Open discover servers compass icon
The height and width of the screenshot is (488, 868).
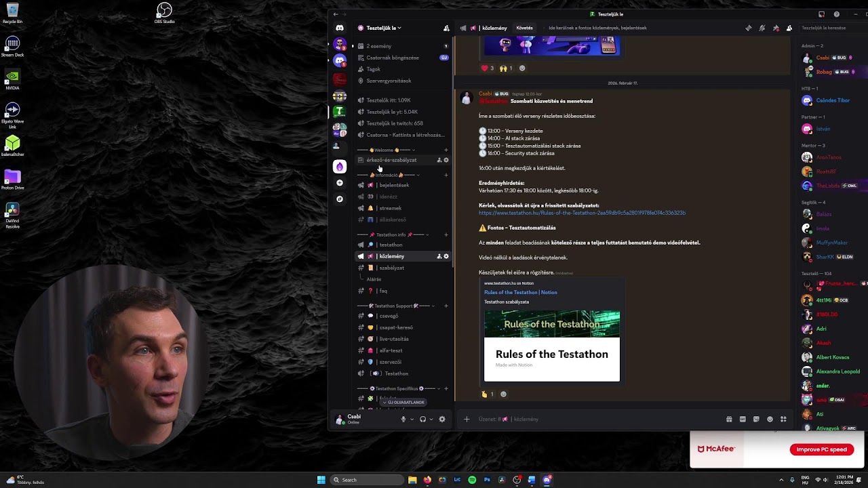click(340, 199)
